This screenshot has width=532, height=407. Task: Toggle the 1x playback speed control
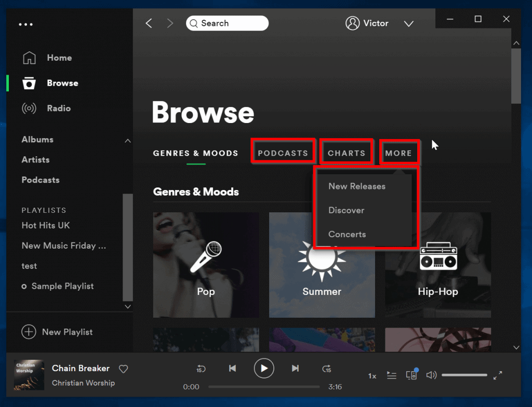[372, 375]
